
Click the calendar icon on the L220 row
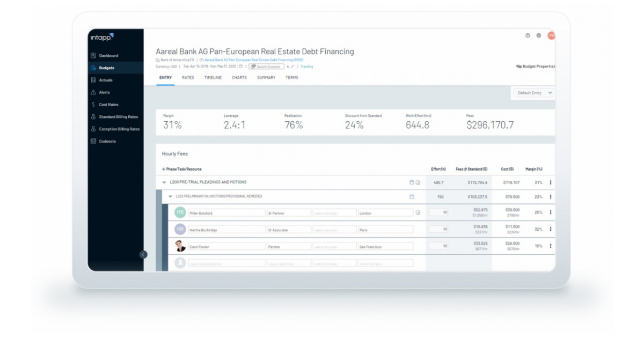click(x=412, y=196)
